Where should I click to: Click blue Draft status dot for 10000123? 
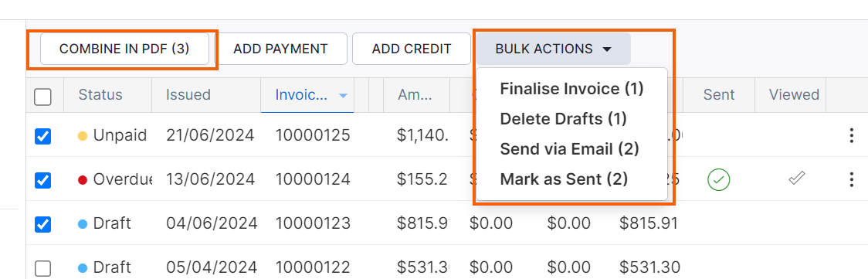pos(83,224)
